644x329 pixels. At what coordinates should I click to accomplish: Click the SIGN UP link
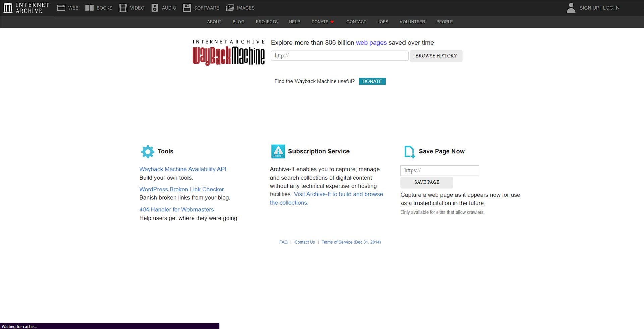coord(589,8)
